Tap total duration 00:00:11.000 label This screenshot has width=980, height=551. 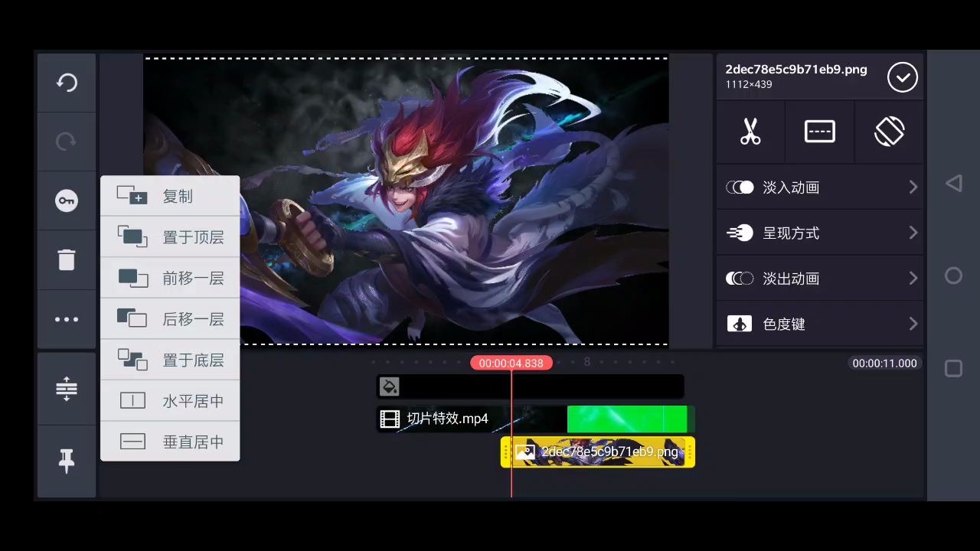(884, 364)
